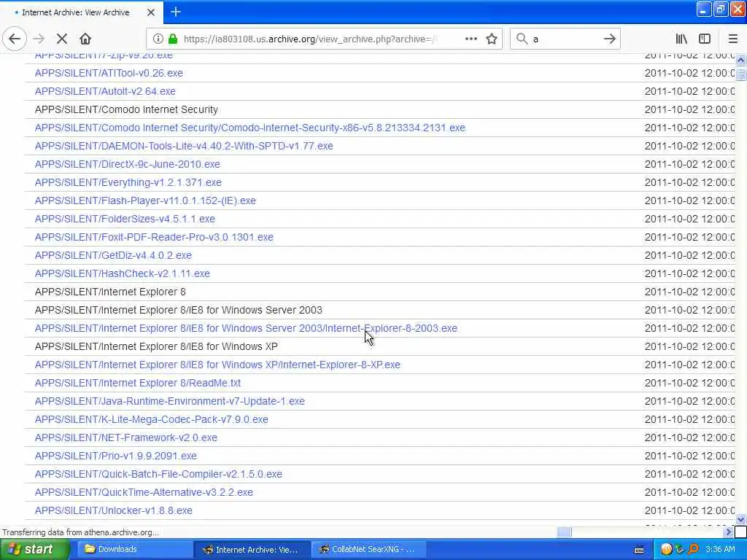
Task: Select 'APPS/SILENT/Comodo Internet Security' folder row text
Action: 126,109
